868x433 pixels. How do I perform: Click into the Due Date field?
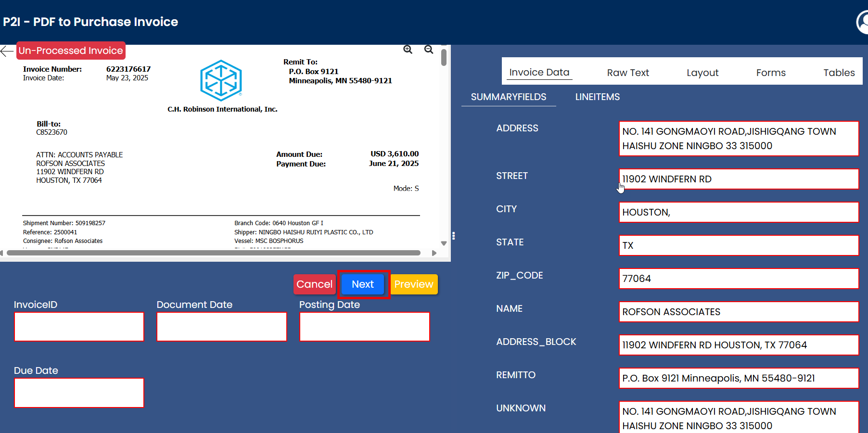79,393
